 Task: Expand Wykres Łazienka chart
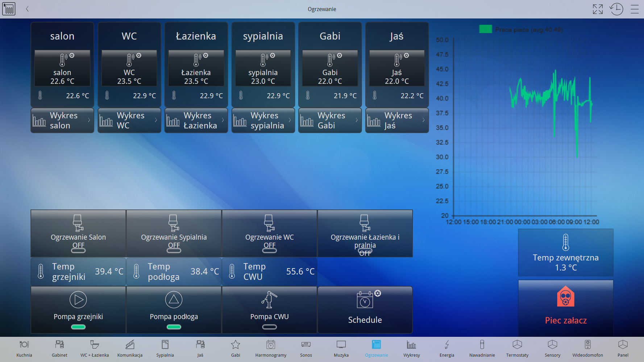(x=196, y=121)
